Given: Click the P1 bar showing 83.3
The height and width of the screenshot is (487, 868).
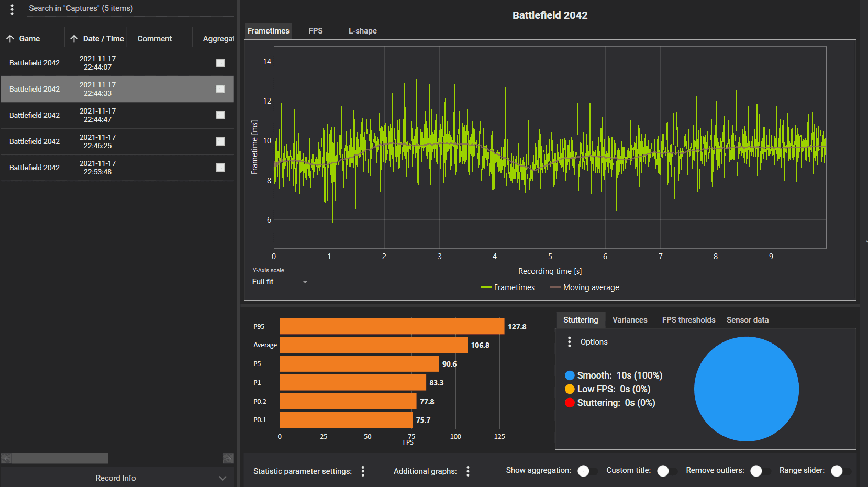Looking at the screenshot, I should click(x=353, y=383).
